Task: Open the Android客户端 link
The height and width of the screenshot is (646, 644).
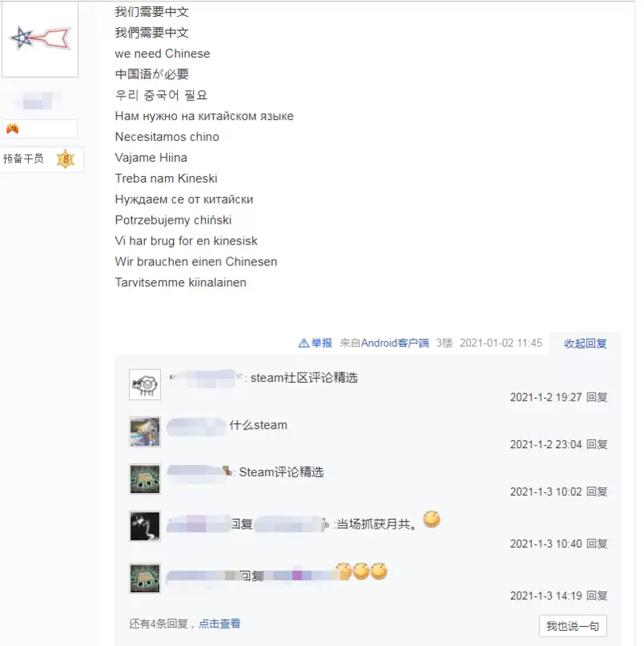Action: [394, 344]
